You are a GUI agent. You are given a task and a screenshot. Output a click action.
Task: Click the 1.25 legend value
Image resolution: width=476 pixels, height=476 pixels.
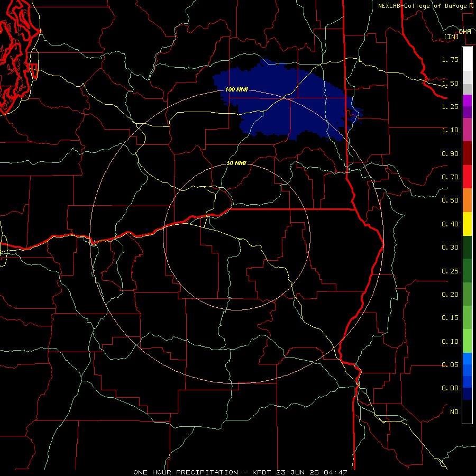click(450, 106)
